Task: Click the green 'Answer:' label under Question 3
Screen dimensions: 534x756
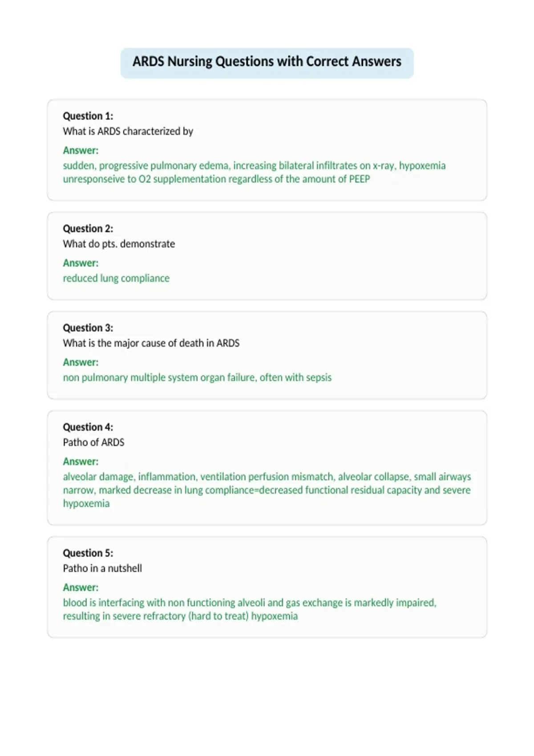Action: (x=81, y=362)
